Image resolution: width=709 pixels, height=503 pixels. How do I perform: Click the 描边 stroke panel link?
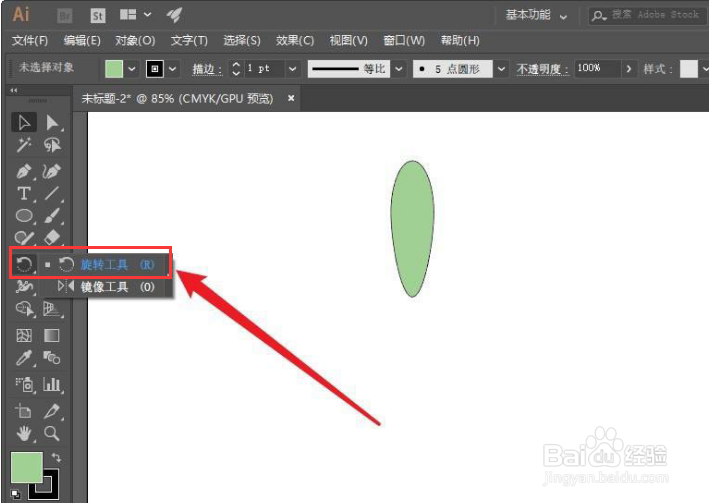tap(207, 69)
